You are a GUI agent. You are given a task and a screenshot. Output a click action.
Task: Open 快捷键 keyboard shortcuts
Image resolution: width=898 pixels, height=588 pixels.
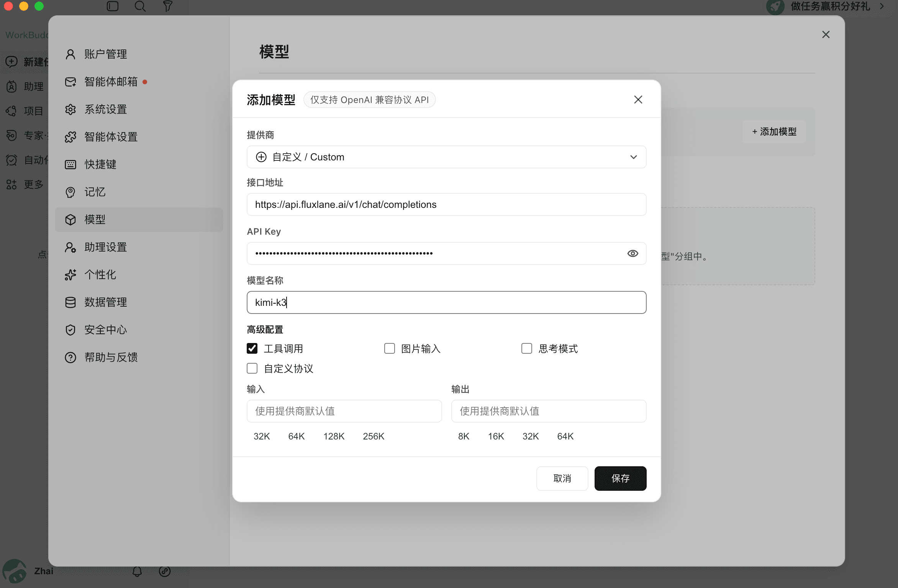(x=139, y=164)
